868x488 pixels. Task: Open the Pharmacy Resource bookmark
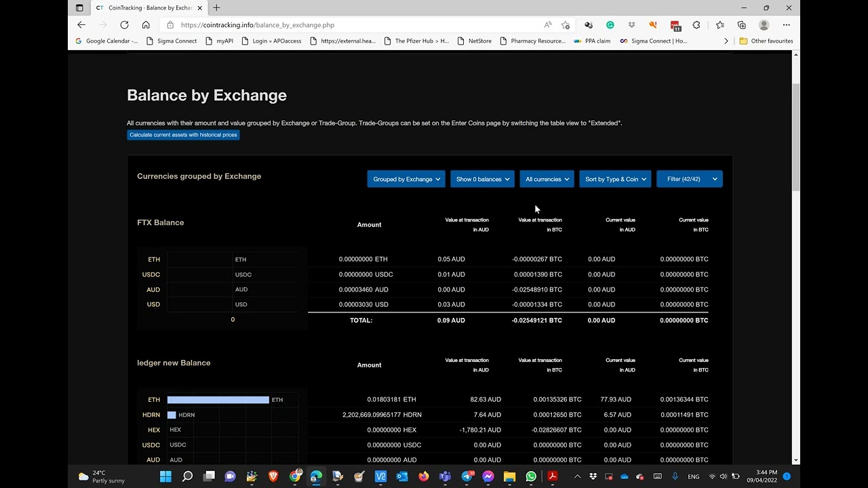(x=532, y=41)
